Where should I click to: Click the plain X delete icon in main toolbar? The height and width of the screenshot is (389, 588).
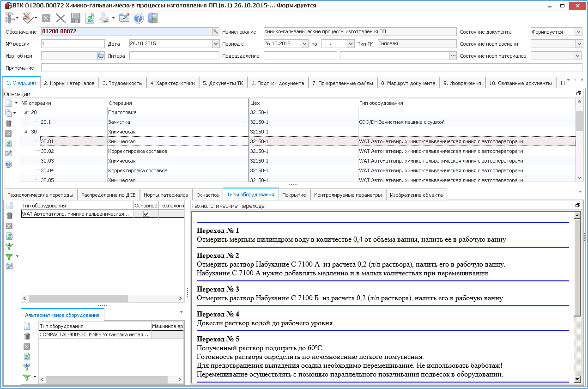pyautogui.click(x=61, y=18)
